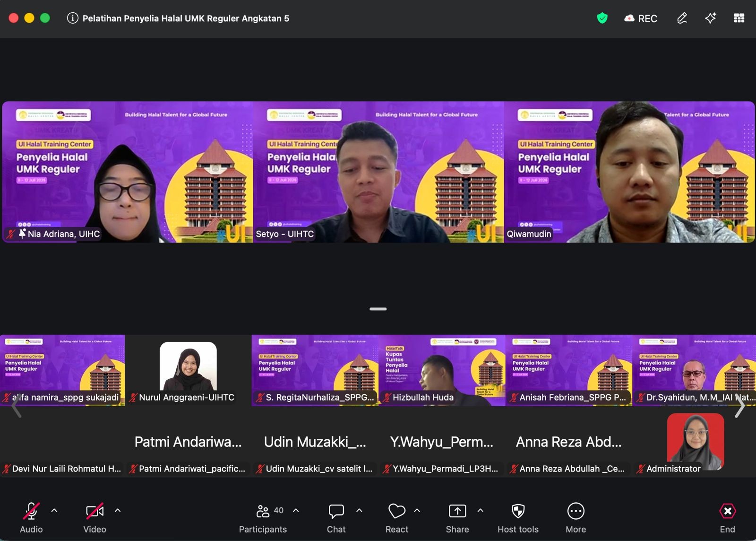Select Anisah Febriana_SPPG thumbnail
Screen dimensions: 756x541
[x=569, y=370]
